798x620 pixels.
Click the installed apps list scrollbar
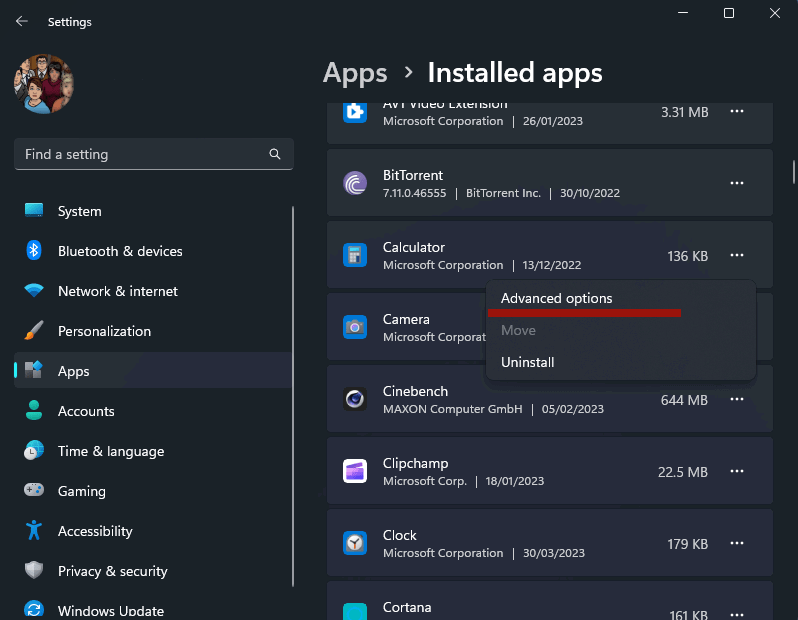pyautogui.click(x=793, y=172)
